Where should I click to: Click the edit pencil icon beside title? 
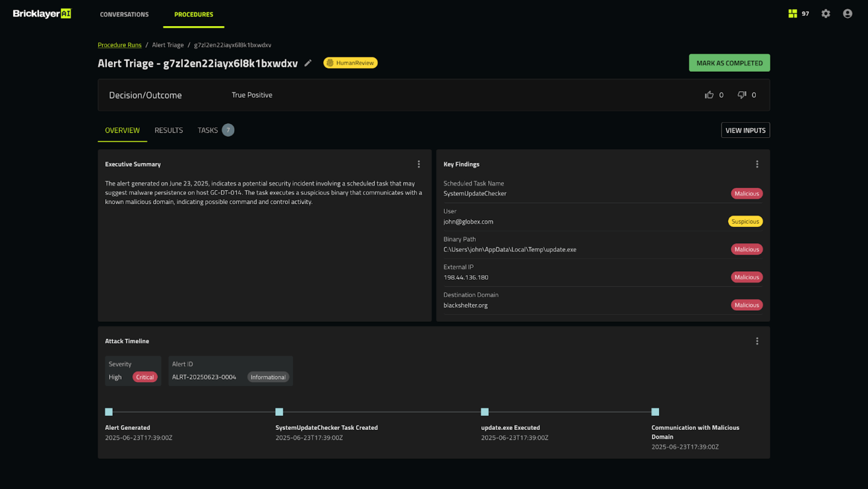coord(308,63)
